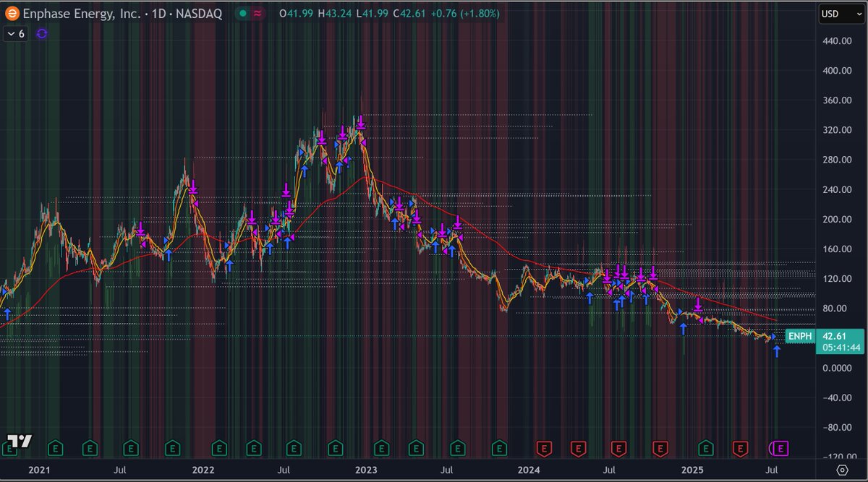Viewport: 868px width, 482px height.
Task: Click the 2021 time axis label
Action: 38,470
